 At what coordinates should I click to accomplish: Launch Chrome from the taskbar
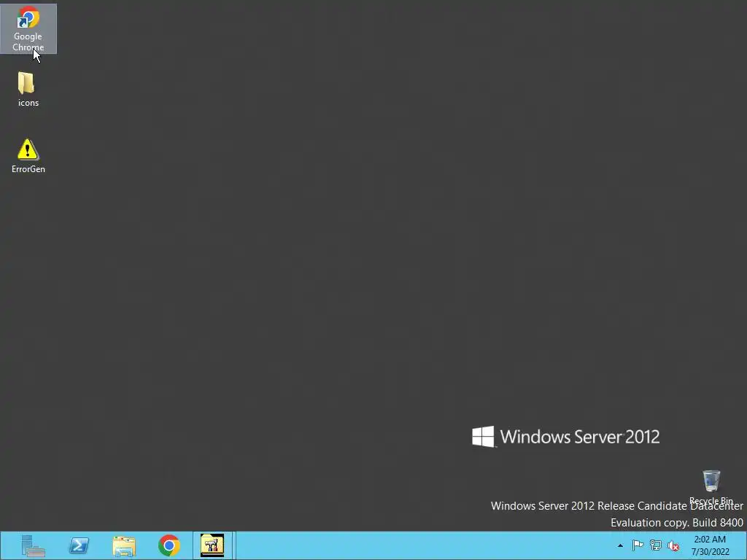[169, 545]
